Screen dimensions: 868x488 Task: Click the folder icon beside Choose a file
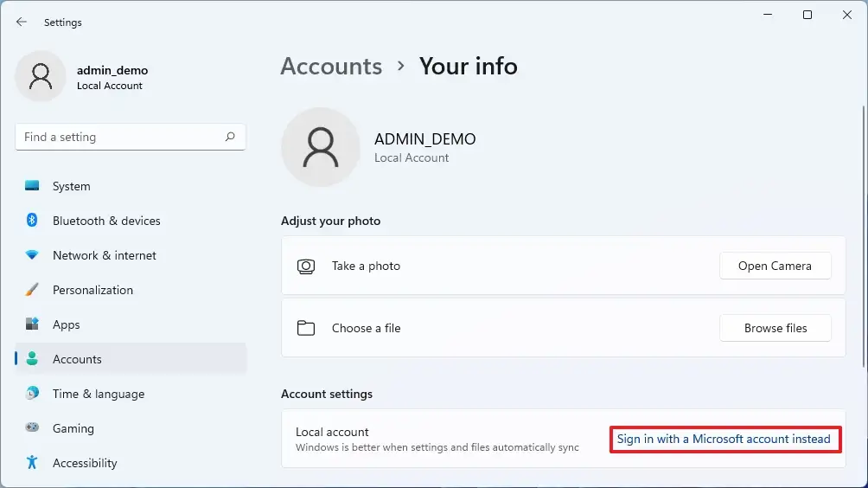(x=305, y=328)
